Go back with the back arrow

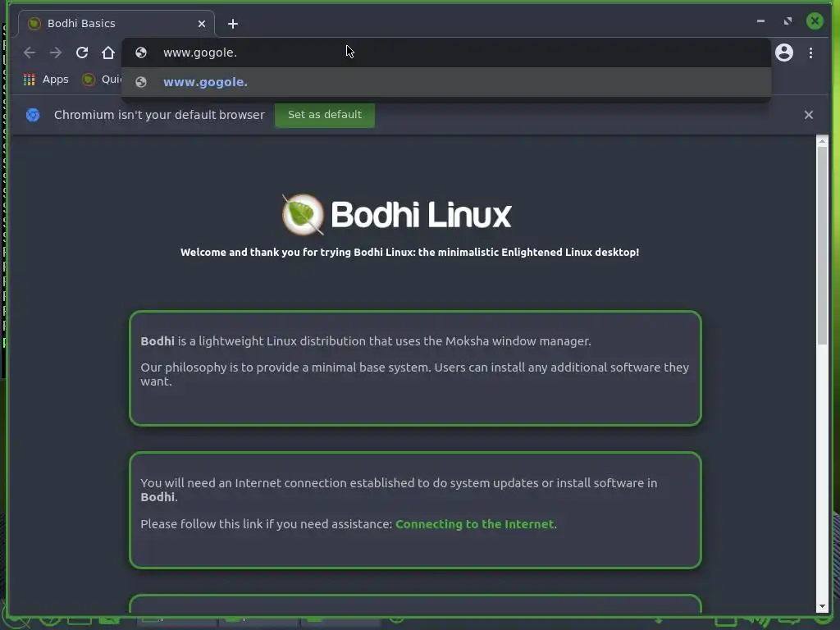click(30, 52)
